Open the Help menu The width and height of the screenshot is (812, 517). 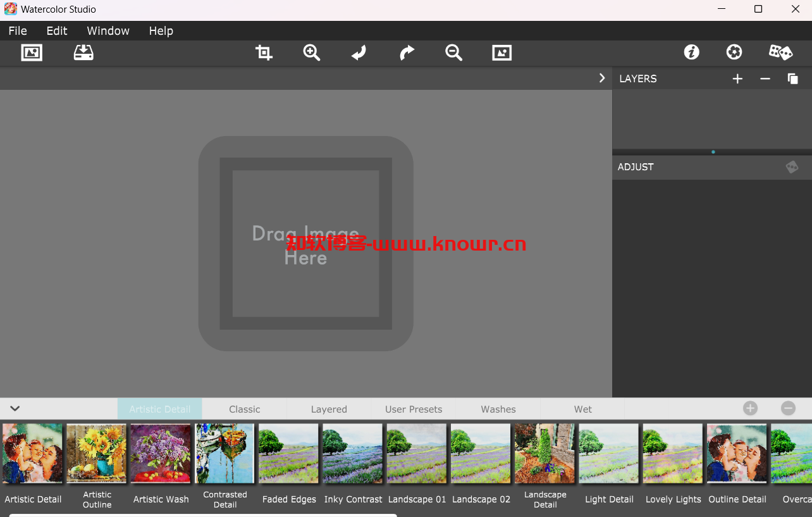click(161, 31)
